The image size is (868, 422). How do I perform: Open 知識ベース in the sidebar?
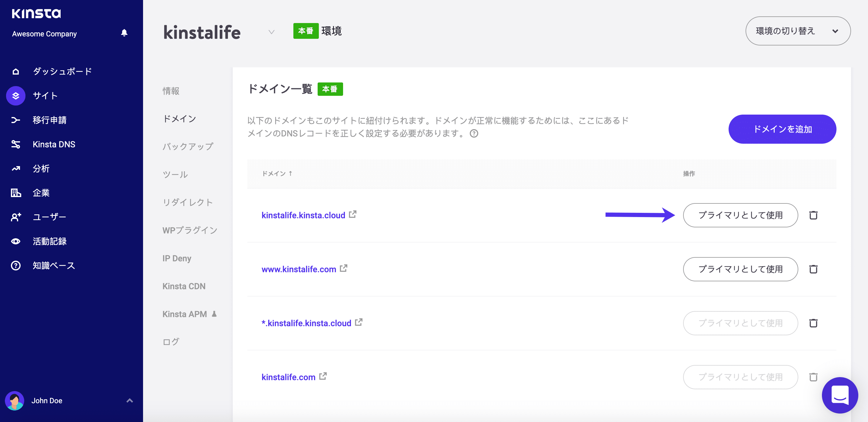54,266
